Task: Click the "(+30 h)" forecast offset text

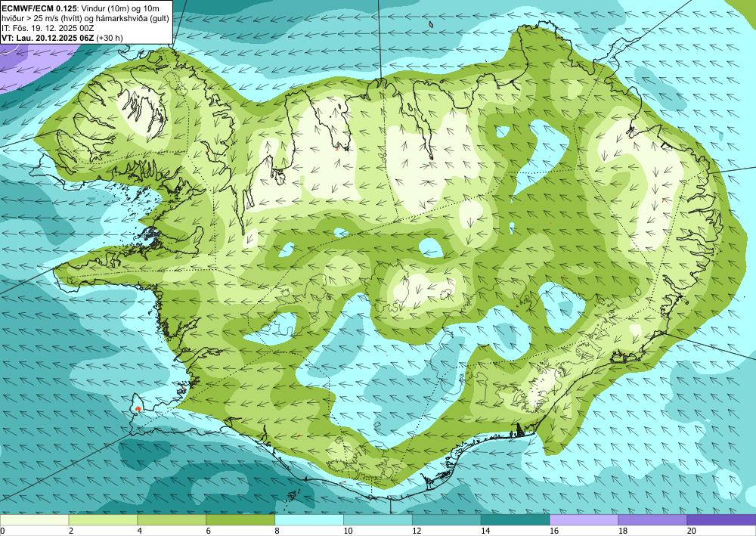Action: (x=110, y=38)
